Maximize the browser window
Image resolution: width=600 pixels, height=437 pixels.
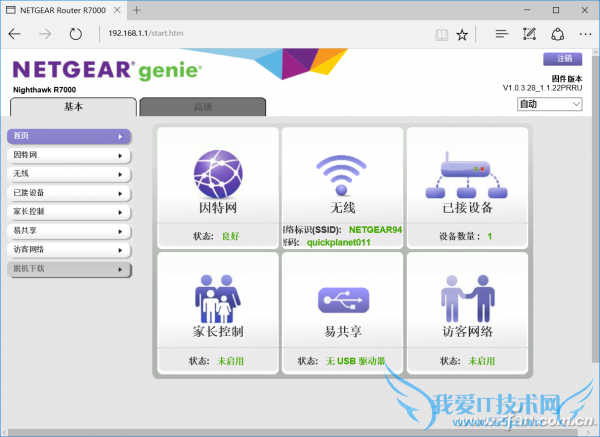(x=556, y=10)
